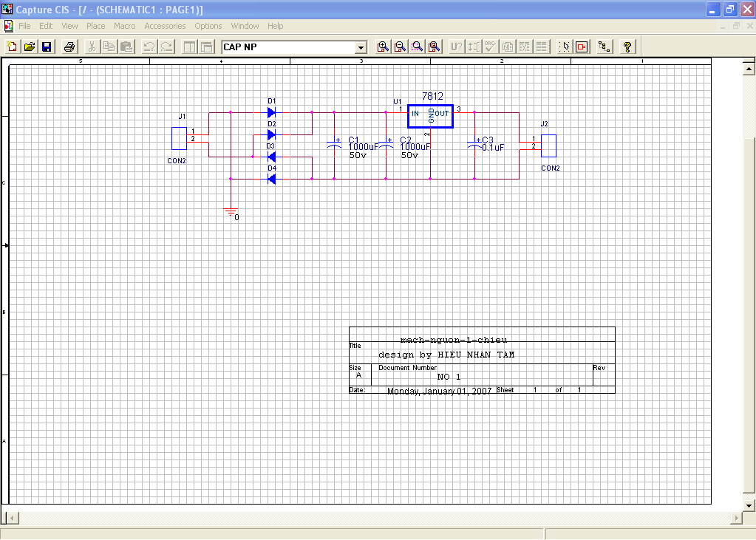Click the window-layout icon left of CAP NP box
The image size is (756, 540).
[207, 47]
